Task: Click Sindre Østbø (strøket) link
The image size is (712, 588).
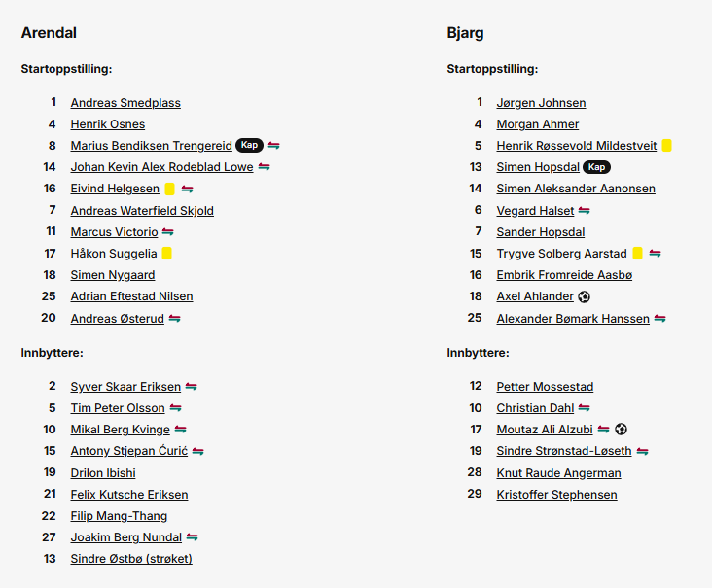Action: [131, 559]
